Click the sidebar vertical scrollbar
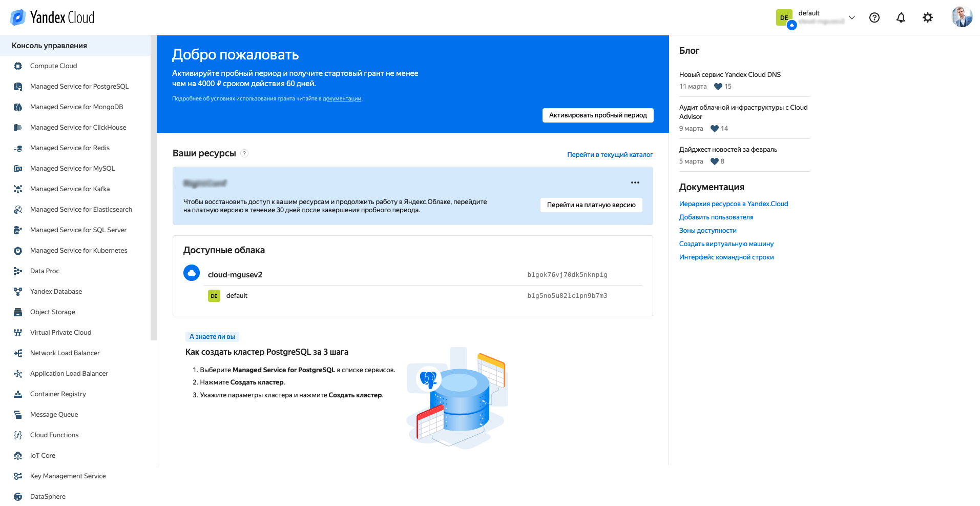Viewport: 980px width, 506px height. (x=154, y=188)
